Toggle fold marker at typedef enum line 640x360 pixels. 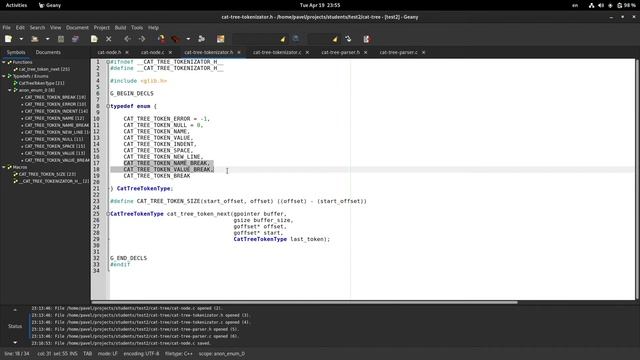108,106
